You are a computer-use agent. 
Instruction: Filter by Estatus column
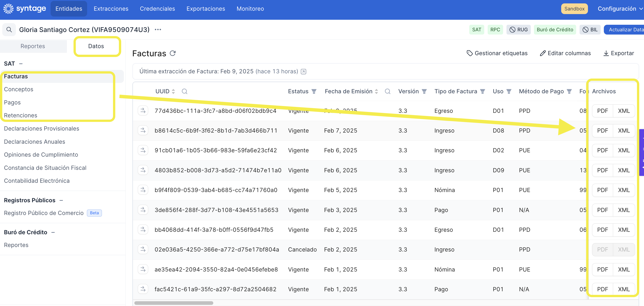(314, 91)
